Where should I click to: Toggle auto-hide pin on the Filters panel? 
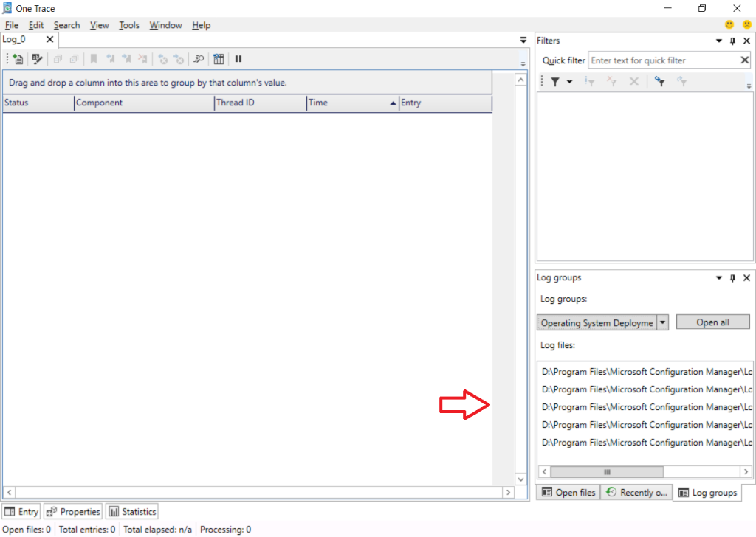(732, 41)
